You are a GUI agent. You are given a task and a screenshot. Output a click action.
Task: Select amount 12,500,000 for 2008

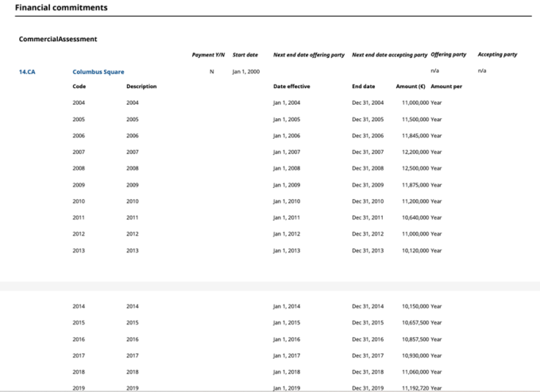(415, 168)
